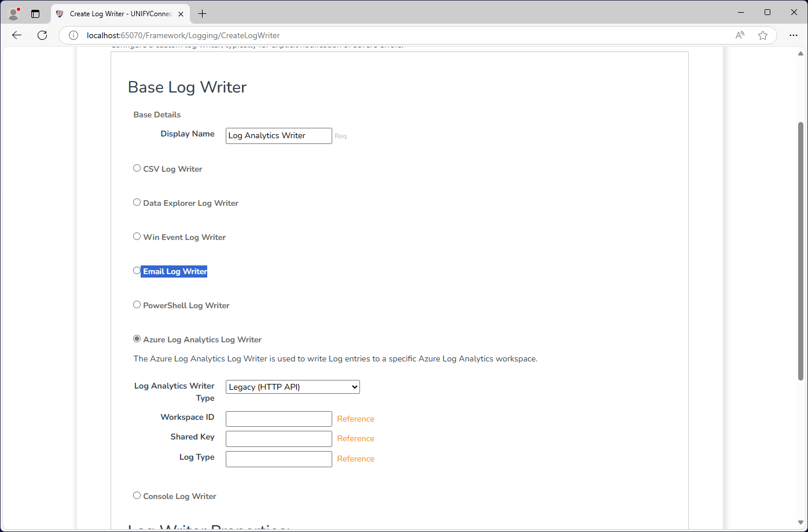This screenshot has width=808, height=532.
Task: Select the PowerShell Log Writer radio button
Action: click(137, 305)
